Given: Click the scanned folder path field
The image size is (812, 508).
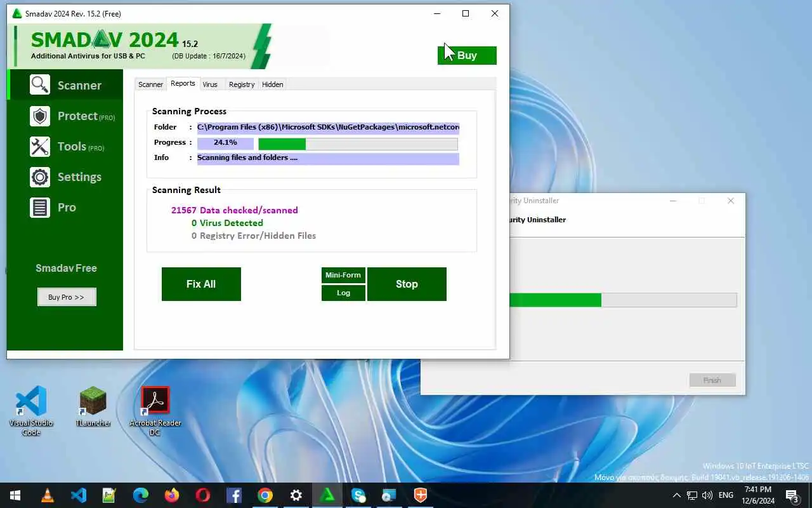Looking at the screenshot, I should click(x=328, y=127).
